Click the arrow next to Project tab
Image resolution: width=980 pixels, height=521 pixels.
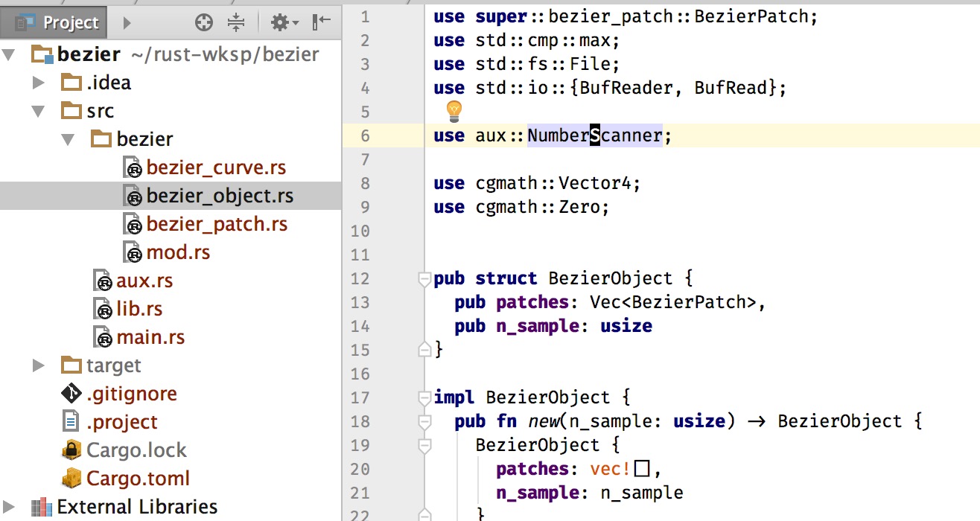127,23
